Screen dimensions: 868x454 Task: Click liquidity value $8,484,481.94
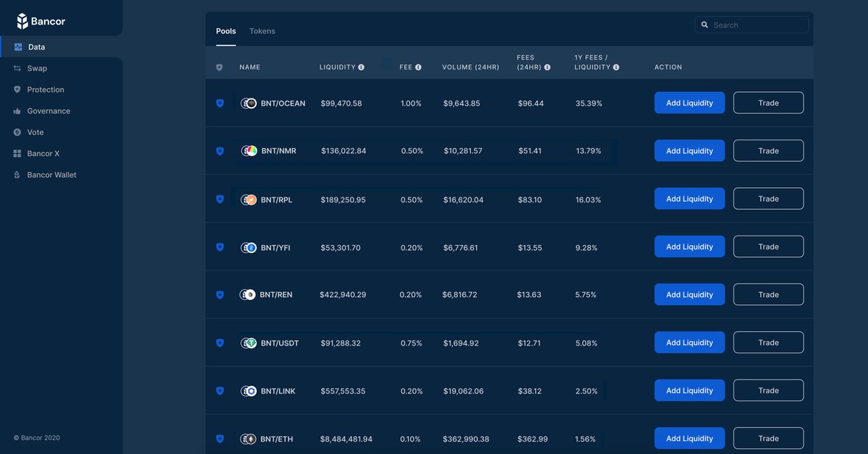click(x=346, y=439)
